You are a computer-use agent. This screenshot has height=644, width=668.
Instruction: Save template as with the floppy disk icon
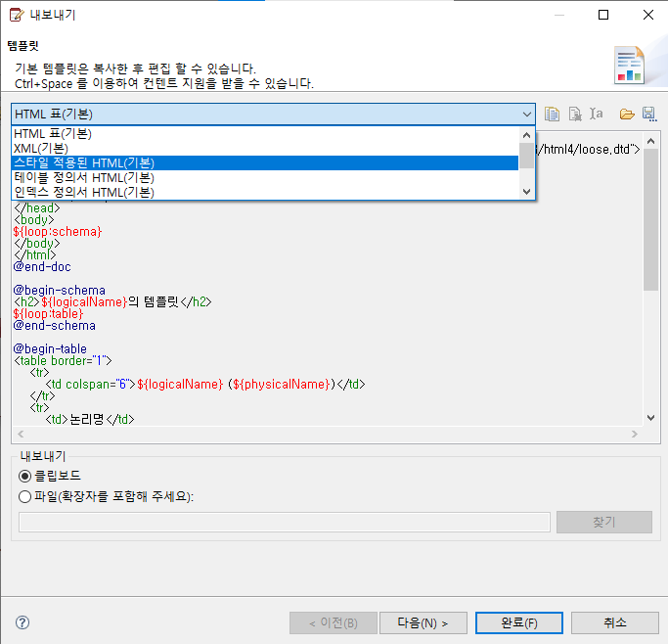[x=649, y=114]
